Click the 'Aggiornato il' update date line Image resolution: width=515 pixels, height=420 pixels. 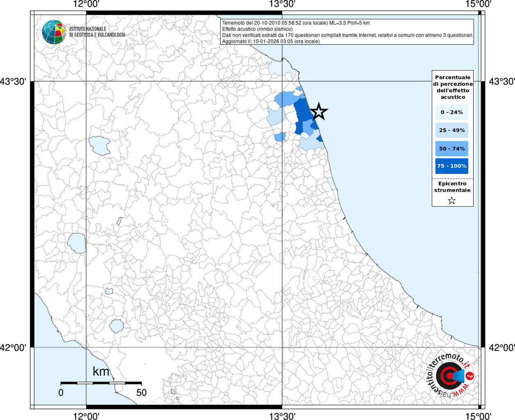271,41
